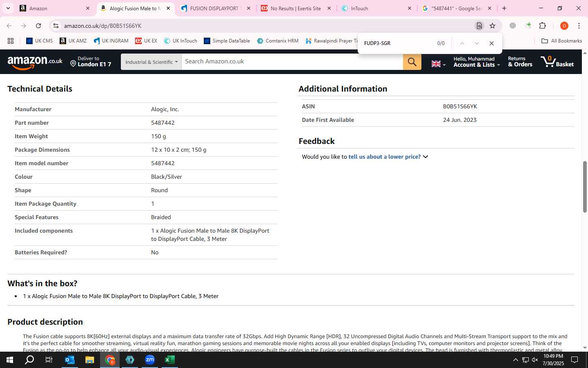Screen dimensions: 588x368
Task: Click the Amazon.co.uk logo
Action: tap(35, 62)
